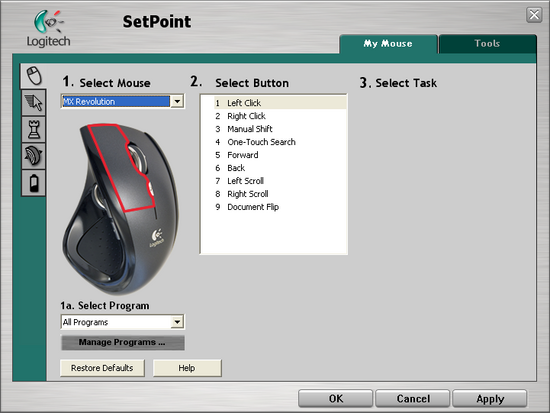Click the MX Revolution mouse image
Screen dimensions: 550x413
click(x=120, y=209)
